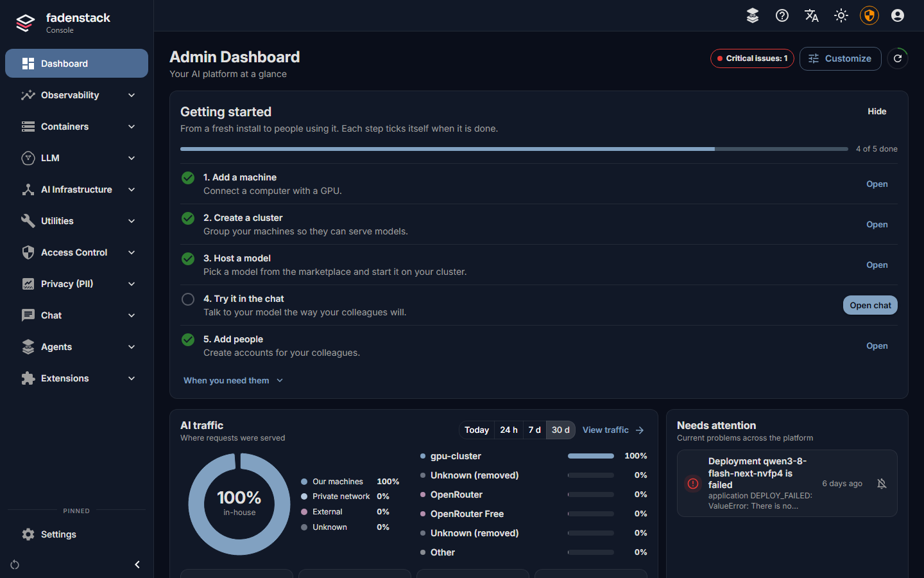Click the Customize button
The width and height of the screenshot is (924, 578).
841,58
